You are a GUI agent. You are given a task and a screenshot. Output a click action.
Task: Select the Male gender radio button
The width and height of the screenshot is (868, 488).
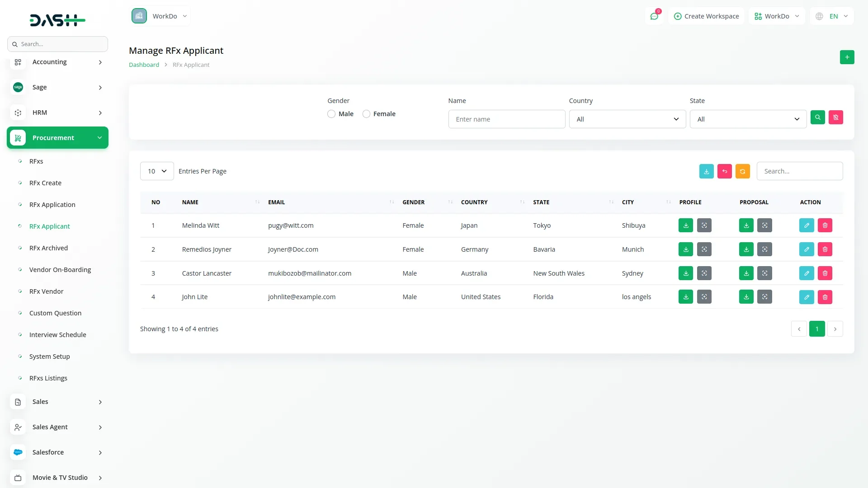tap(331, 114)
